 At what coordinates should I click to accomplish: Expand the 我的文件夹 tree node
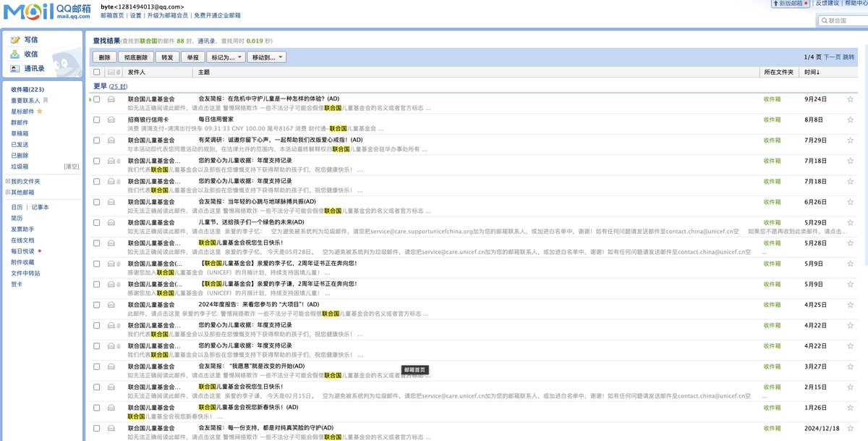coord(8,181)
